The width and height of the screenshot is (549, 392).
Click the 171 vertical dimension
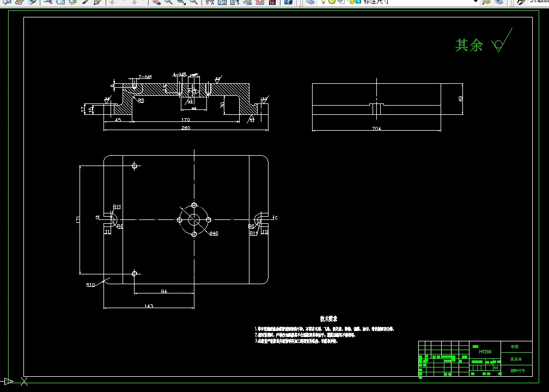[78, 219]
